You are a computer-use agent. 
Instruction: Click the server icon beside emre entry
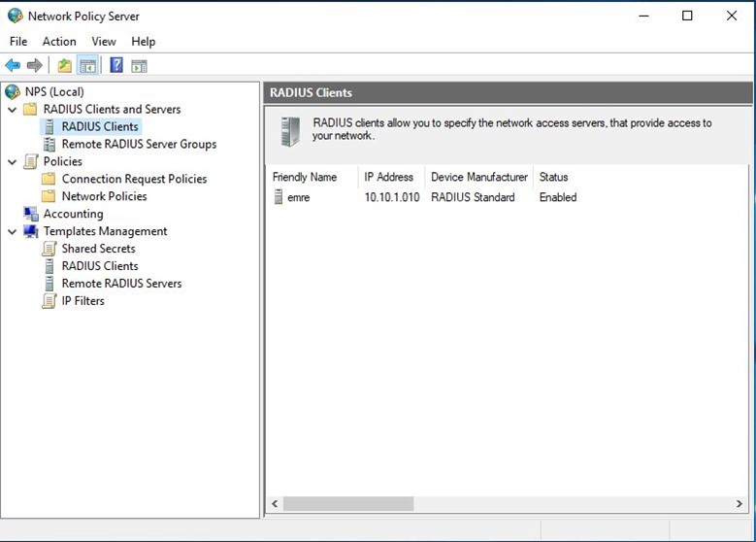pyautogui.click(x=279, y=197)
